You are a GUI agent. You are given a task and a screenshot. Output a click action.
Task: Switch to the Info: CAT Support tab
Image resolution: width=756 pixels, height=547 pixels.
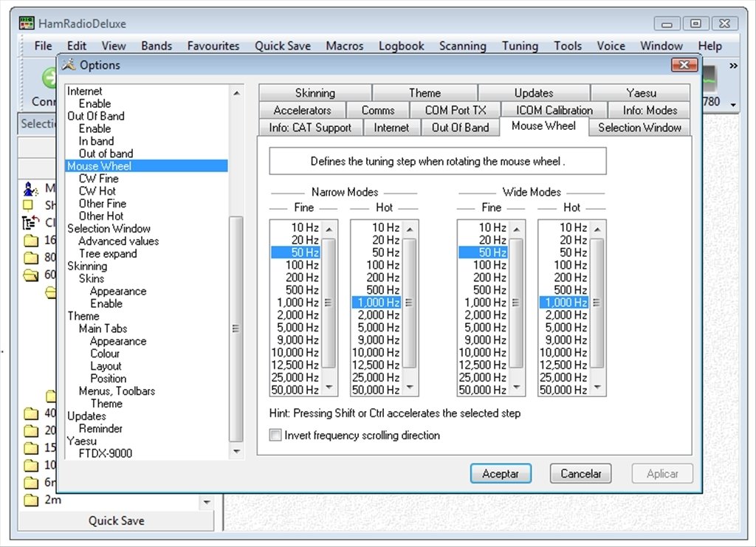[x=310, y=127]
